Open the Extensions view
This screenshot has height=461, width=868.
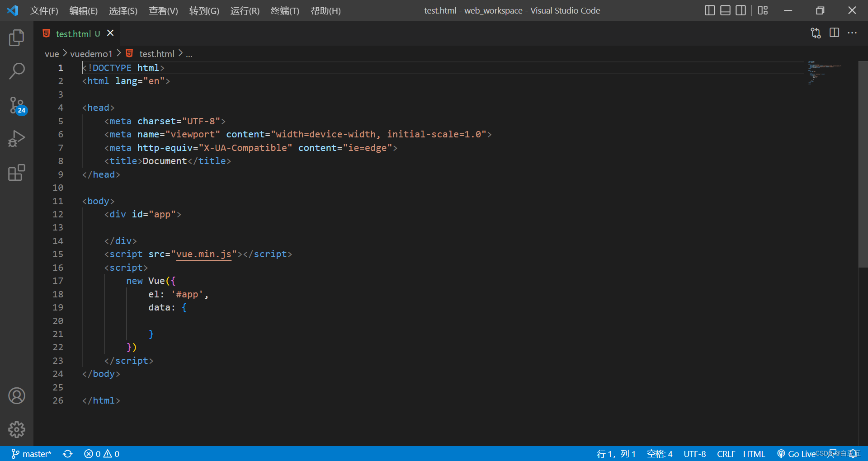pyautogui.click(x=17, y=172)
